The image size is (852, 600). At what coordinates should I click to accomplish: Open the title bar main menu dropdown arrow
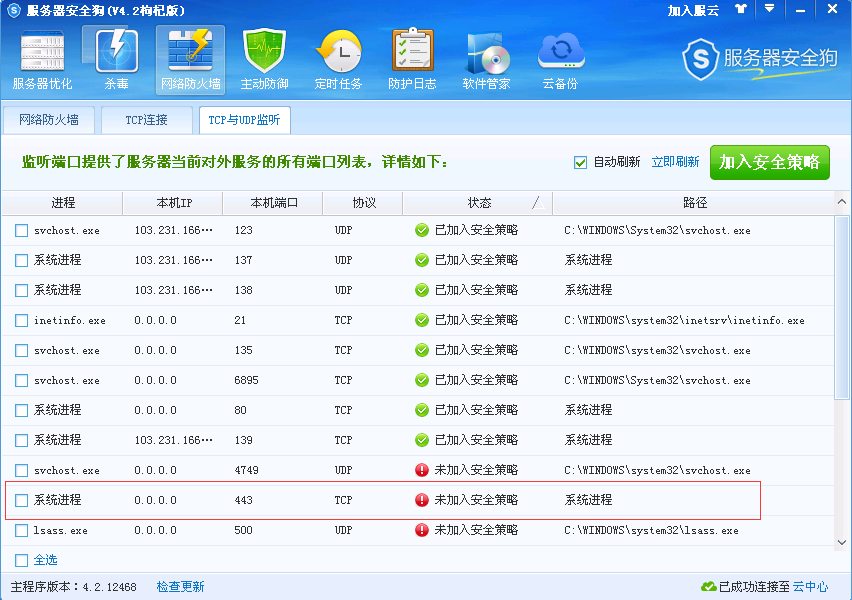[769, 8]
